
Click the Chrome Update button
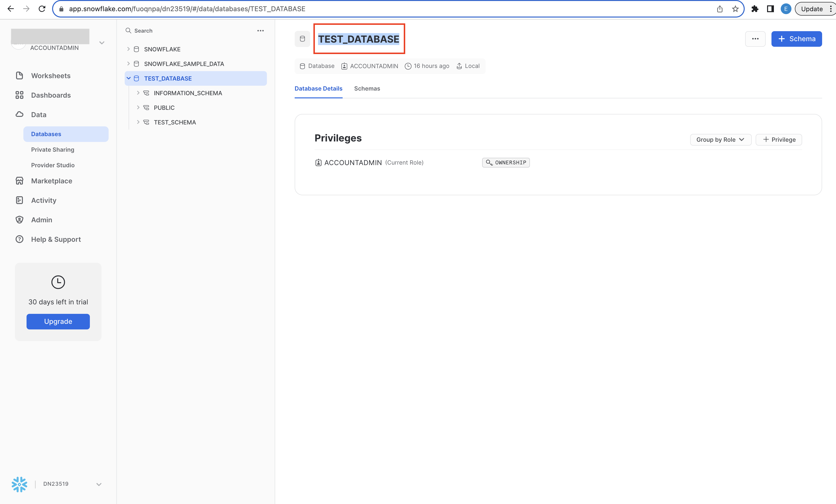pos(812,9)
